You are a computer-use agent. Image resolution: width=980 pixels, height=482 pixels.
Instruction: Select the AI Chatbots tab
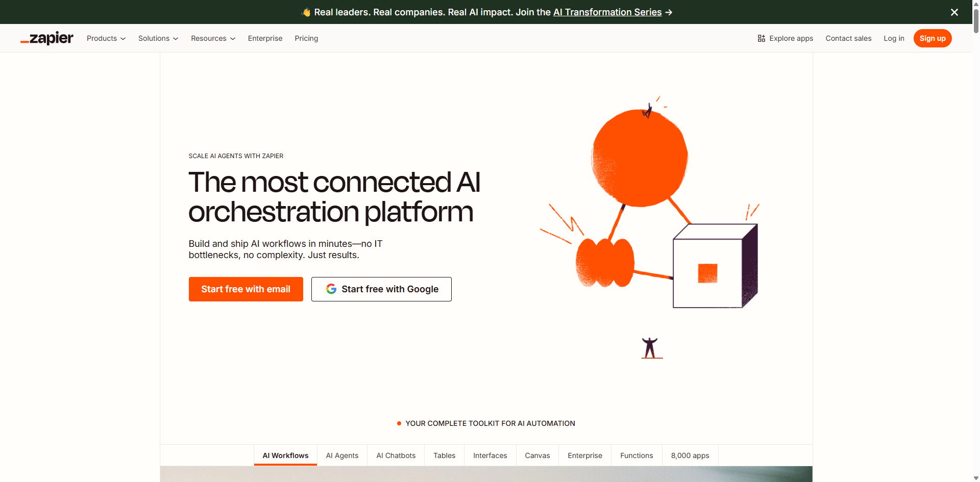pyautogui.click(x=396, y=455)
